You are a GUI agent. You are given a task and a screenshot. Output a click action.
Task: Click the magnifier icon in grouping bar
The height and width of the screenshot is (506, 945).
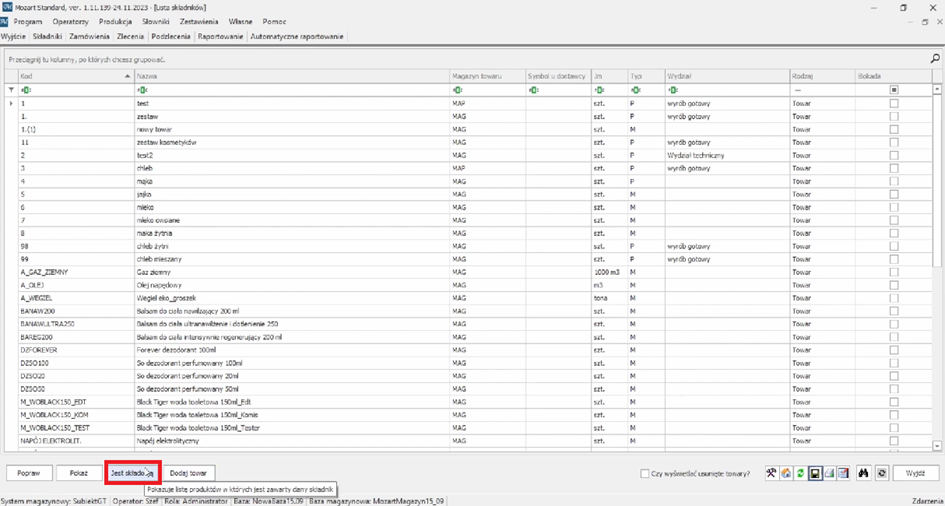[935, 60]
